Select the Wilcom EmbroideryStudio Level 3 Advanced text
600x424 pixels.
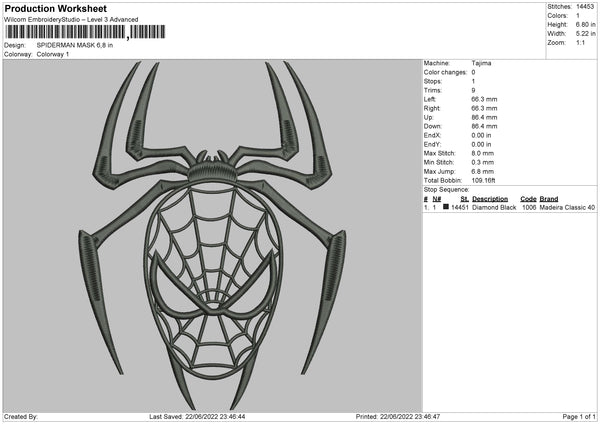click(x=71, y=20)
